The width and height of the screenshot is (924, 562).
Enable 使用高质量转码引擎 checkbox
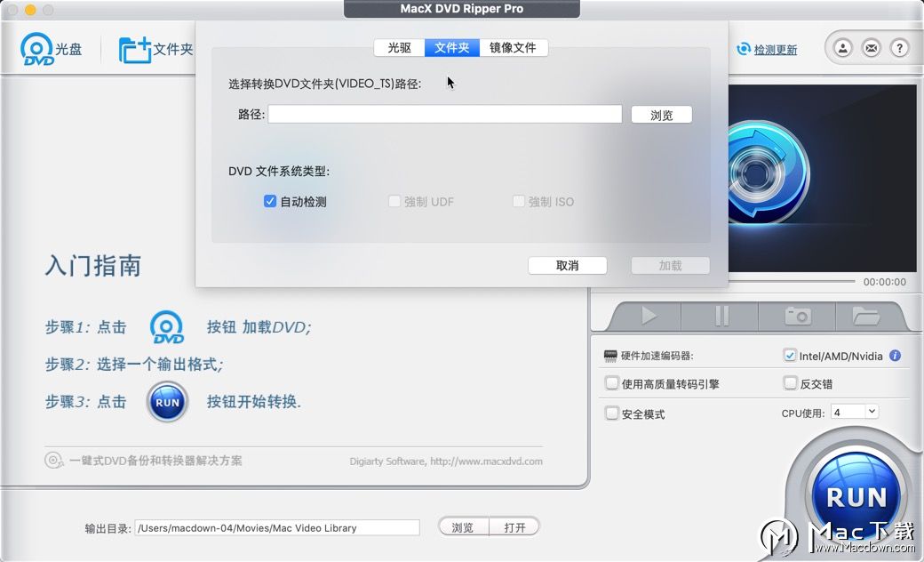click(611, 383)
